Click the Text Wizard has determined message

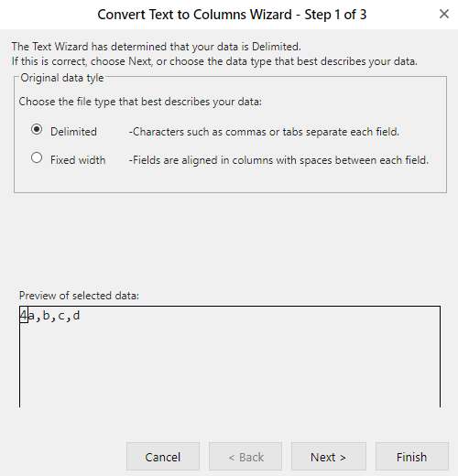(157, 47)
